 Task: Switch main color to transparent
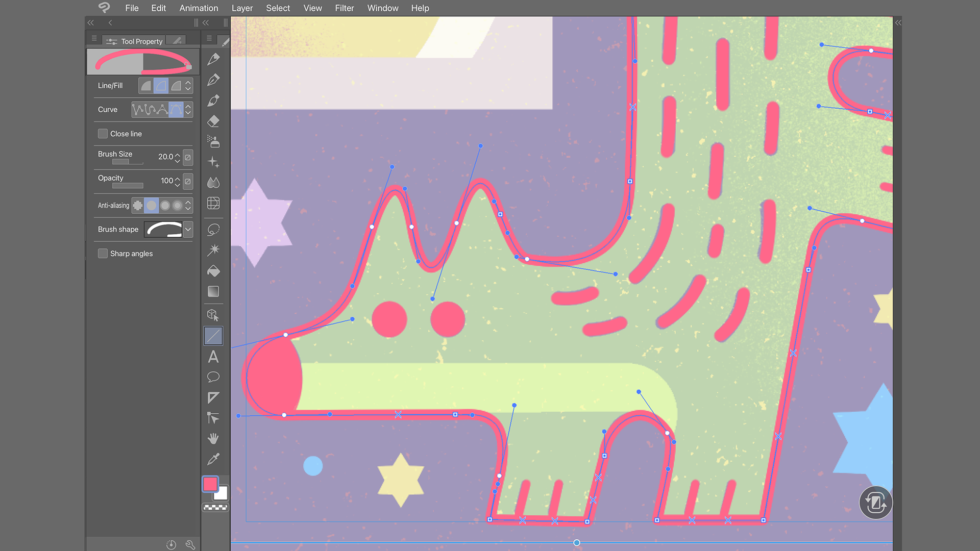215,507
